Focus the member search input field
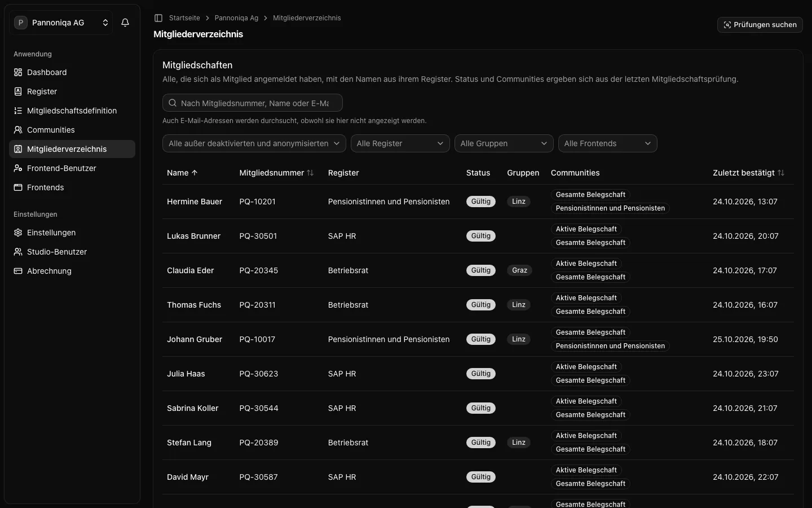This screenshot has width=812, height=508. [253, 103]
